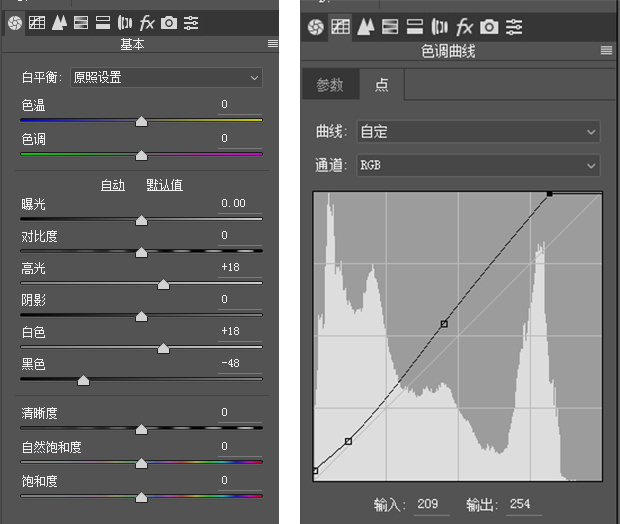Image resolution: width=620 pixels, height=524 pixels.
Task: Click the 曝光 value field showing 0.00
Action: pyautogui.click(x=240, y=204)
